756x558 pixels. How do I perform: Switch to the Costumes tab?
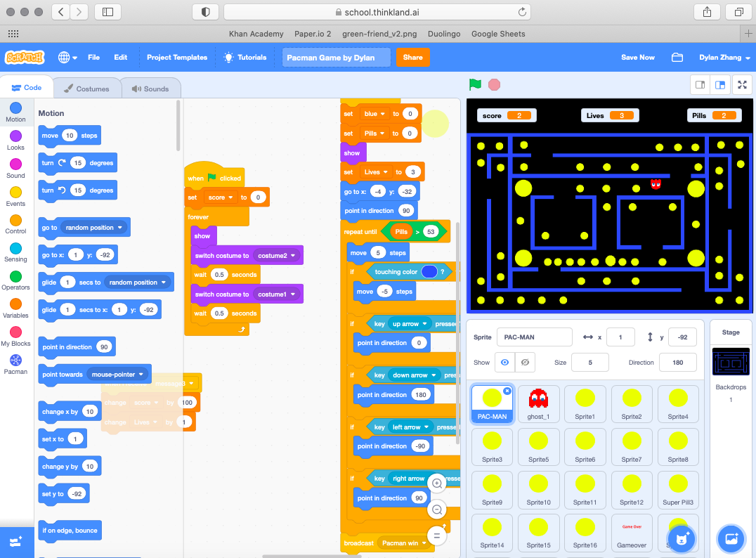point(87,89)
